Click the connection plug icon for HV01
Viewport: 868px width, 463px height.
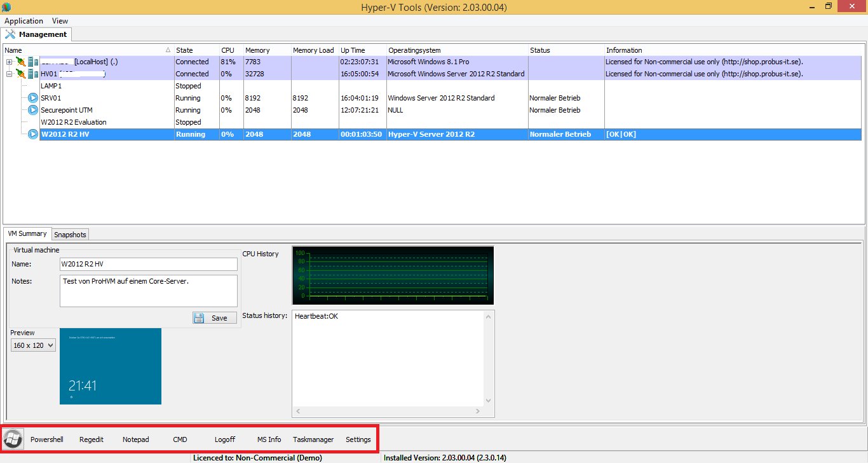click(x=21, y=74)
